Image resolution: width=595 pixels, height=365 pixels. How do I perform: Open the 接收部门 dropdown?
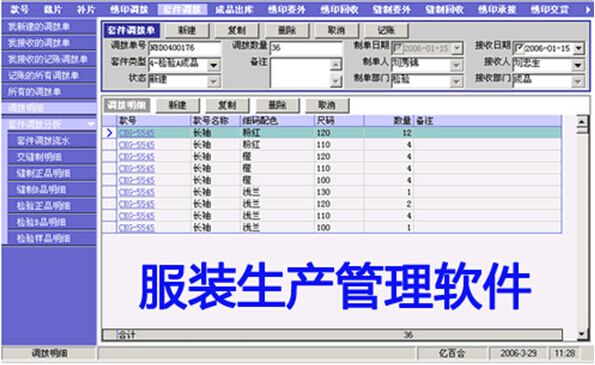[578, 81]
